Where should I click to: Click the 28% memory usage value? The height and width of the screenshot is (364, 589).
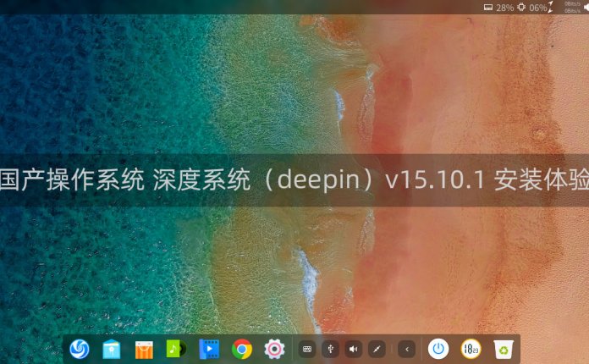[505, 8]
